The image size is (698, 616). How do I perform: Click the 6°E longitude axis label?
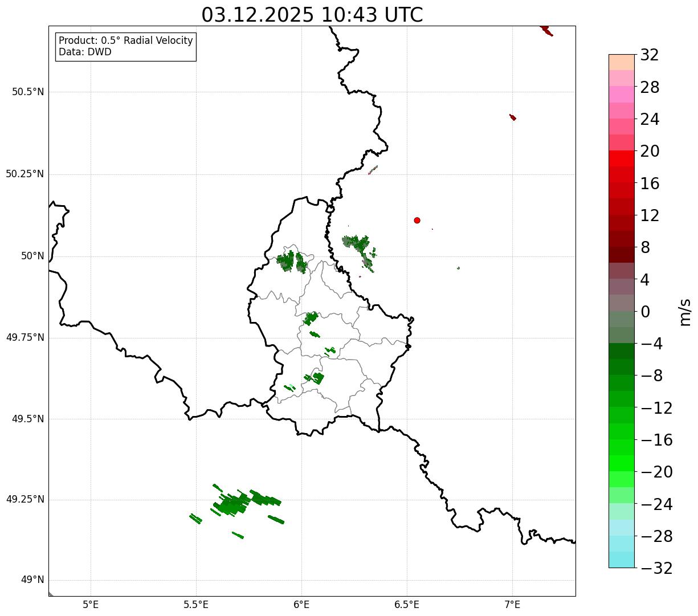tap(301, 605)
